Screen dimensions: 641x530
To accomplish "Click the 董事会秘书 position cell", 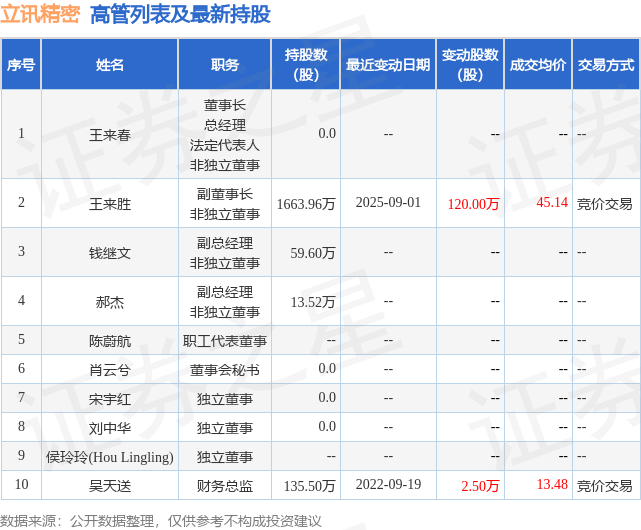I will pos(224,370).
